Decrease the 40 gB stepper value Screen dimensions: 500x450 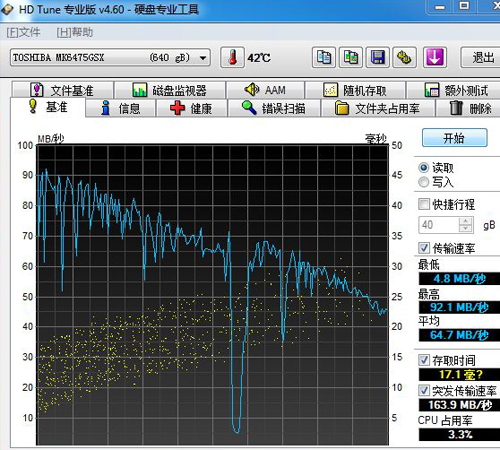(466, 228)
